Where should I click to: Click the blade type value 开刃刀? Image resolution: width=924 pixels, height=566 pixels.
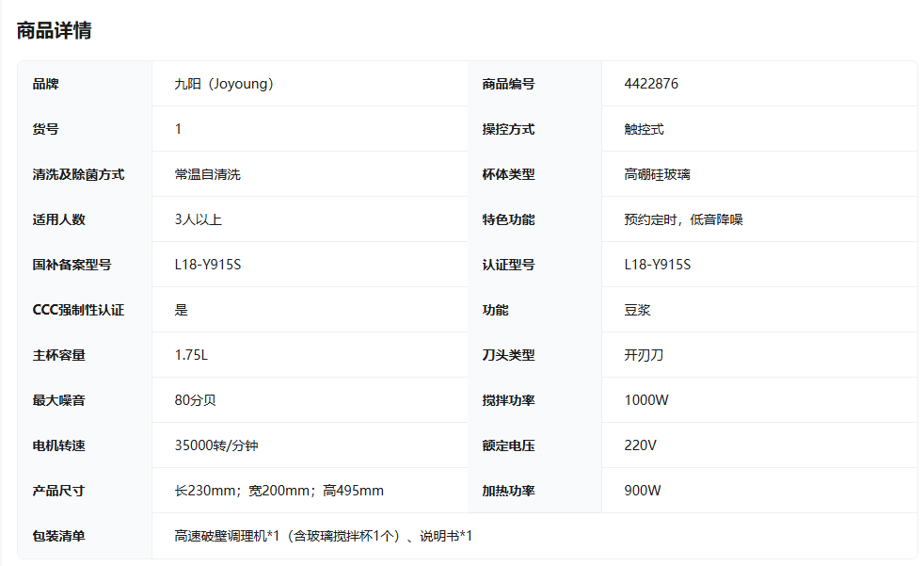coord(644,355)
